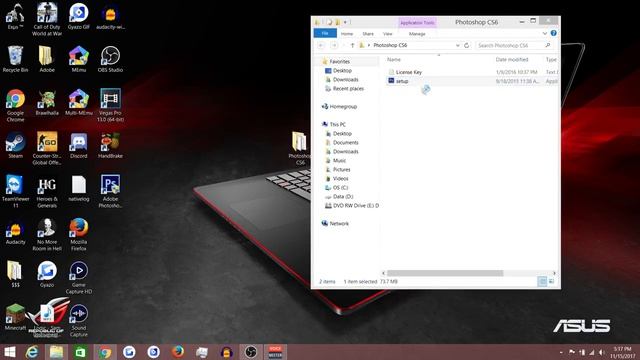The height and width of the screenshot is (360, 640).
Task: Open Voicemeeter from the taskbar
Action: click(276, 352)
